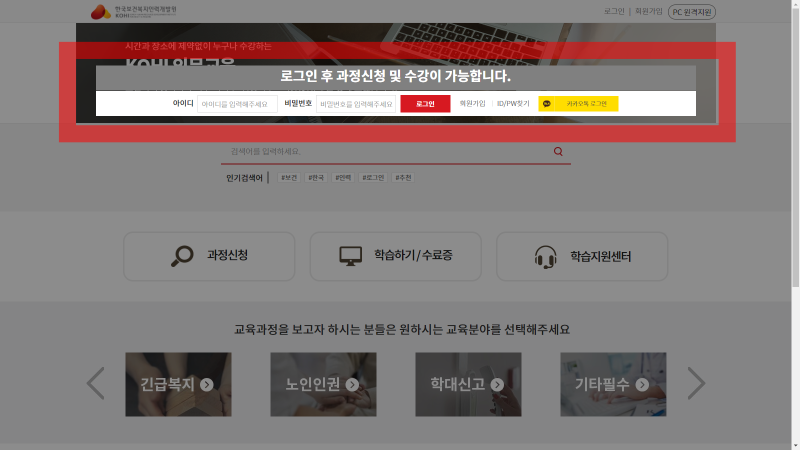Open the 로그인 link in the top header
This screenshot has width=800, height=450.
click(x=614, y=11)
